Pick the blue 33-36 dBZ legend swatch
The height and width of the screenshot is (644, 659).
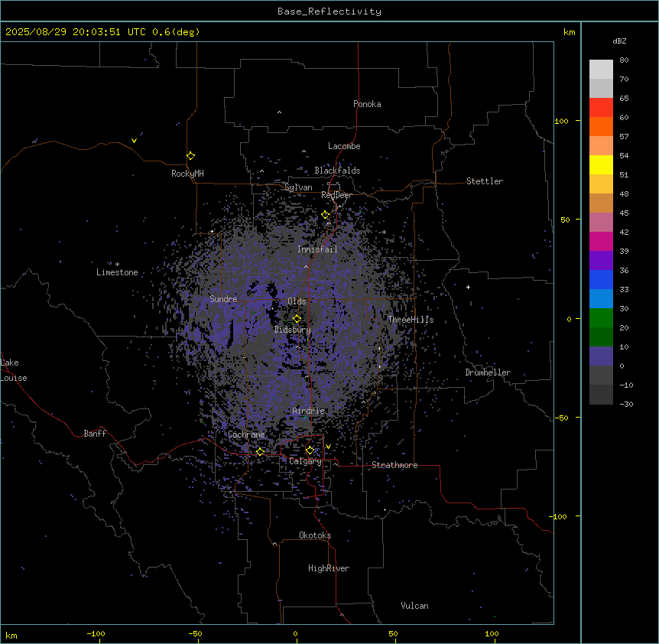[x=601, y=279]
